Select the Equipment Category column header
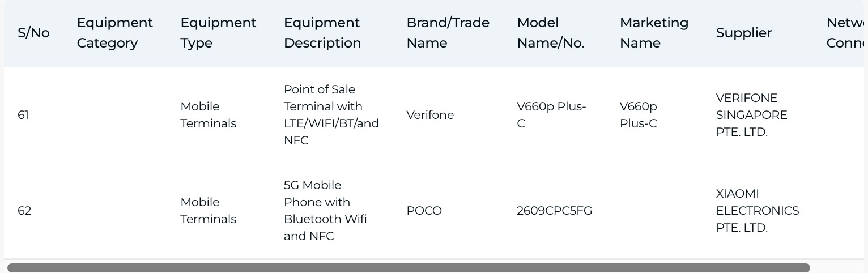This screenshot has height=273, width=868. (x=115, y=33)
